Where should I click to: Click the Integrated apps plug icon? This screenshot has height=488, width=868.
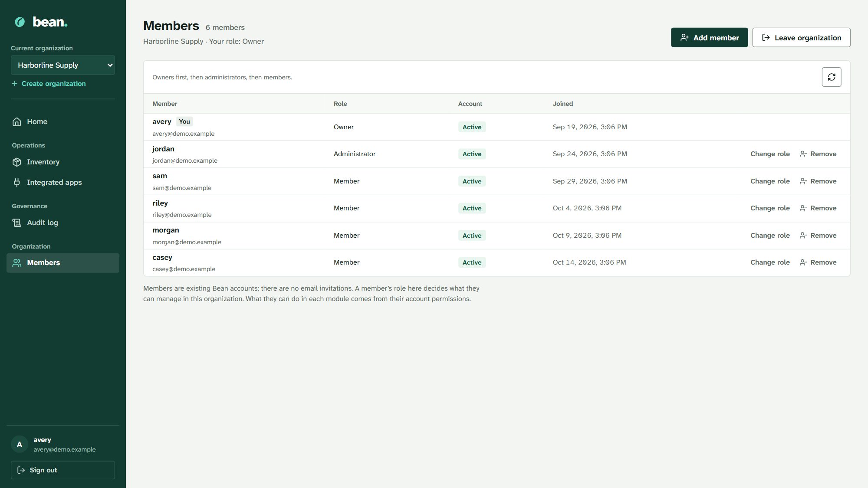pos(17,183)
